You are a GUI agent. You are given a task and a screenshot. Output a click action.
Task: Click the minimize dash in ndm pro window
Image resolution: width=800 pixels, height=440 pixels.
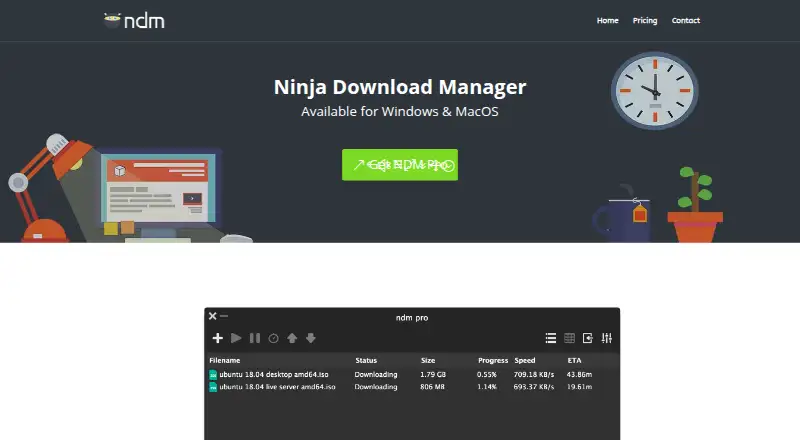pyautogui.click(x=223, y=316)
